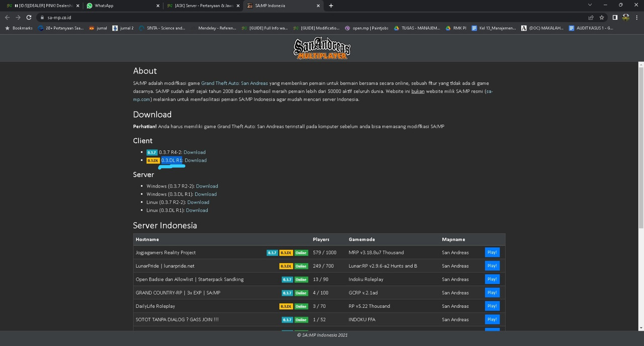
Task: Click the blue 0.3.7 client badge
Action: coord(152,152)
